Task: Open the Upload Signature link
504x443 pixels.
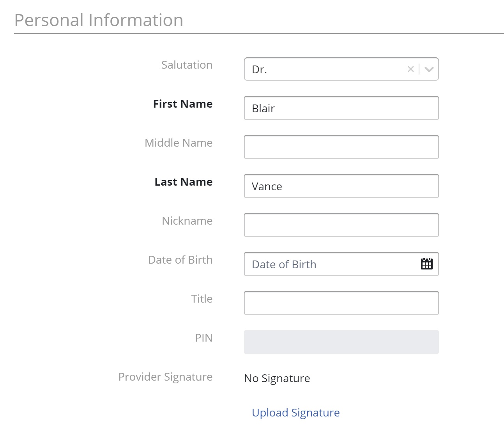Action: (295, 413)
